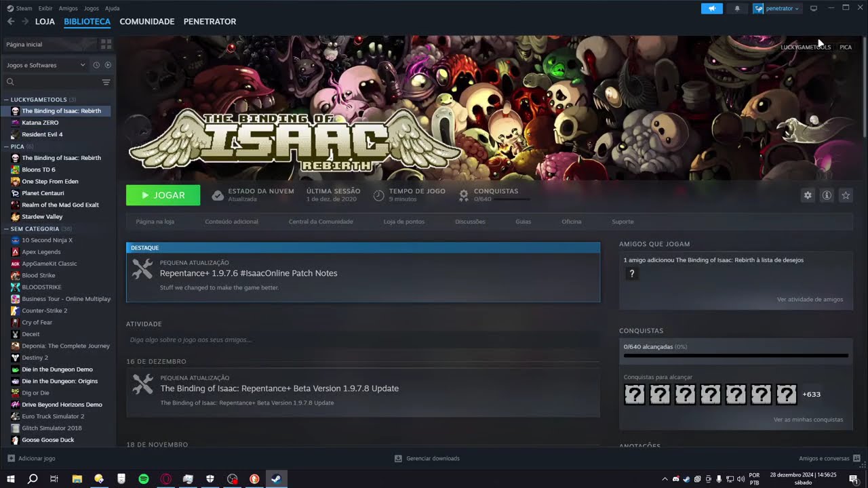Open Gerenciar downloads
This screenshot has height=488, width=868.
pyautogui.click(x=427, y=458)
